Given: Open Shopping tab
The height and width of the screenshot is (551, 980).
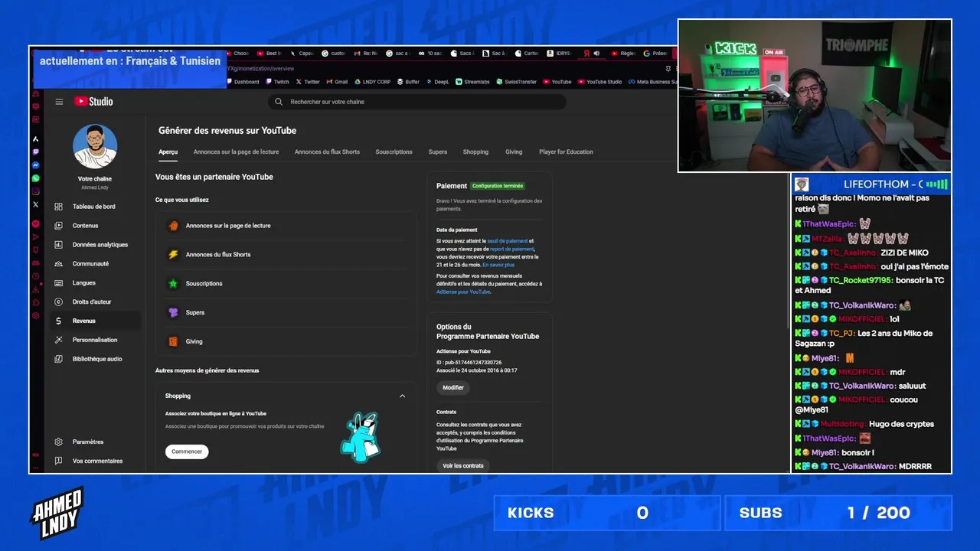Looking at the screenshot, I should [475, 152].
